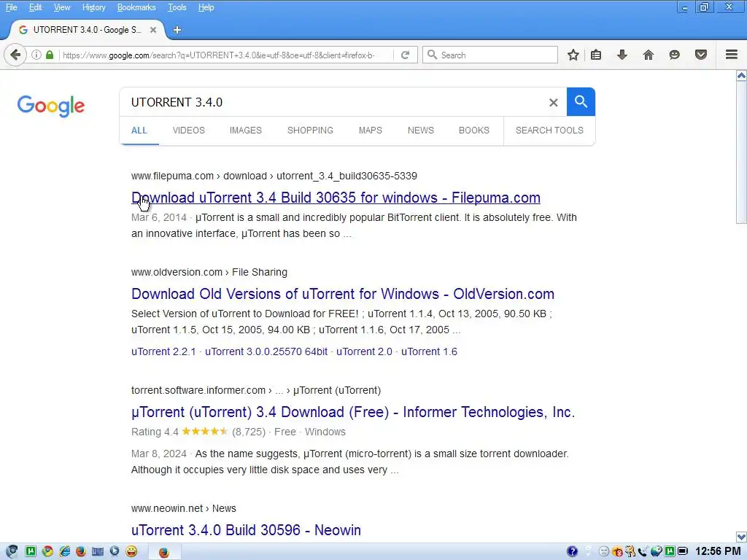Click the scrollbar down arrow
Image resolution: width=747 pixels, height=560 pixels.
tap(741, 537)
